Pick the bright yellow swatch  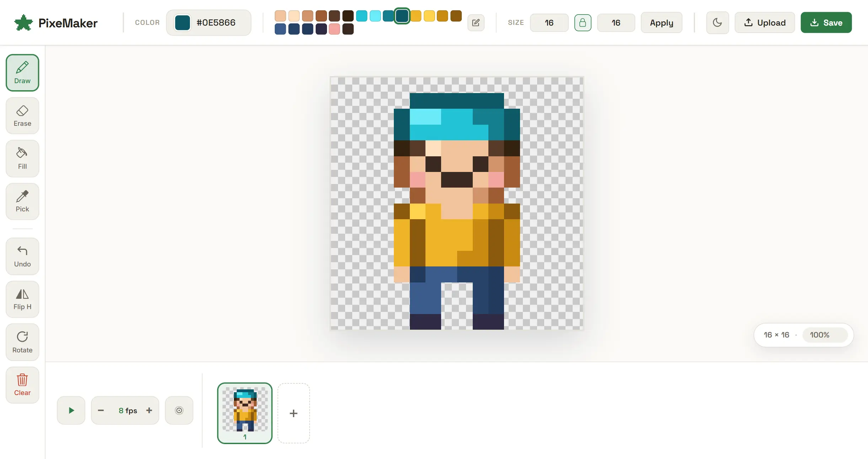(429, 16)
